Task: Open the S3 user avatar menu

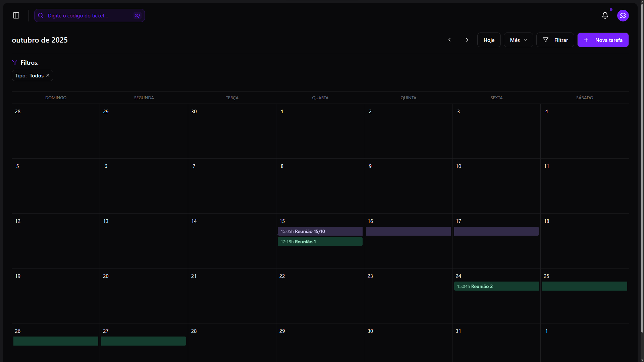Action: pyautogui.click(x=623, y=15)
